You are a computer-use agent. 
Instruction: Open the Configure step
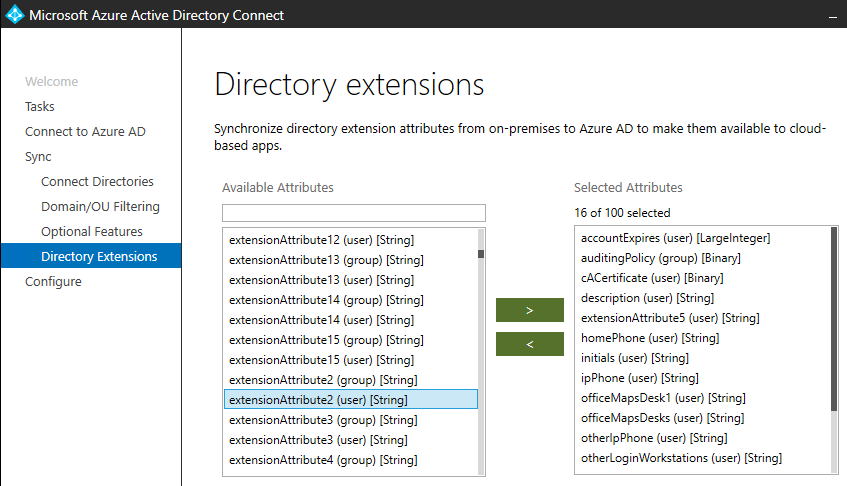53,281
